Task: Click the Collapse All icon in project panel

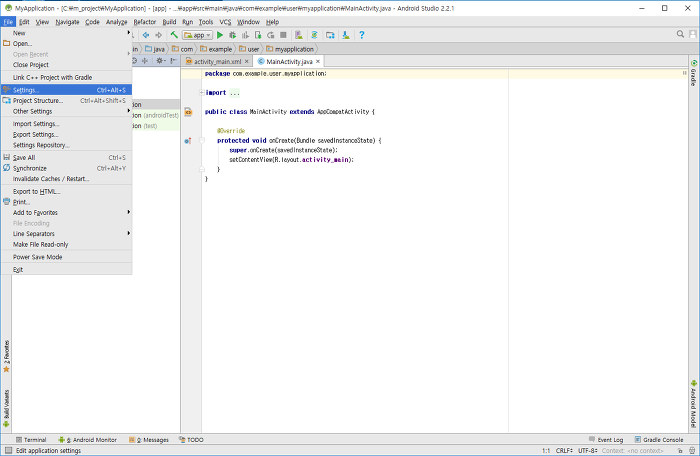Action: coord(145,61)
